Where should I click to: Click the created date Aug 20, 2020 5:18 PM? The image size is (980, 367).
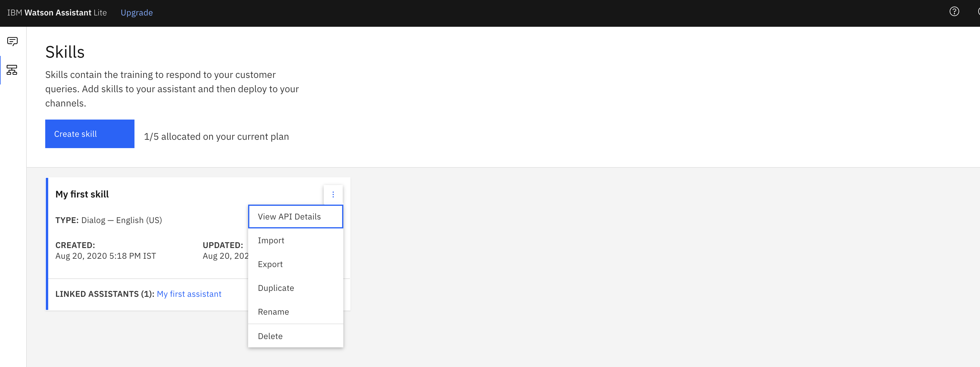click(106, 256)
